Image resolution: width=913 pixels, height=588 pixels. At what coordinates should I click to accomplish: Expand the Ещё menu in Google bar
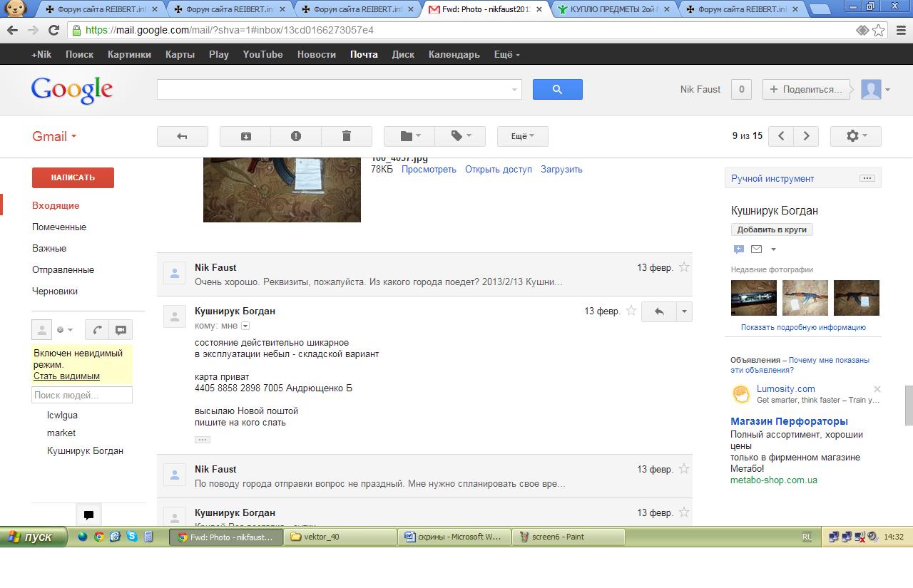click(506, 54)
